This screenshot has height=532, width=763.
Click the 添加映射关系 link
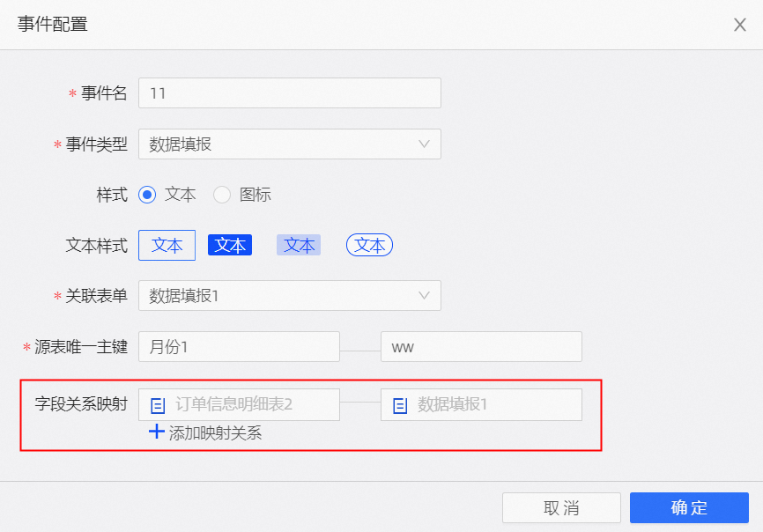(x=215, y=433)
